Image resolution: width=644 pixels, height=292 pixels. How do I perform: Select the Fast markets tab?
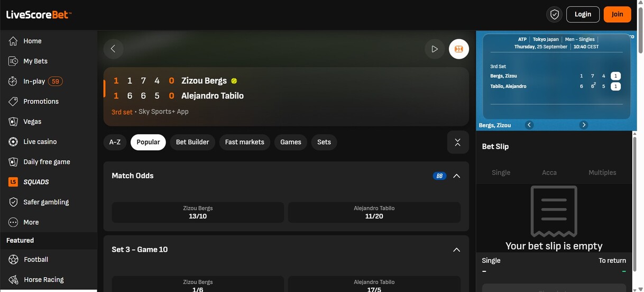coord(244,142)
